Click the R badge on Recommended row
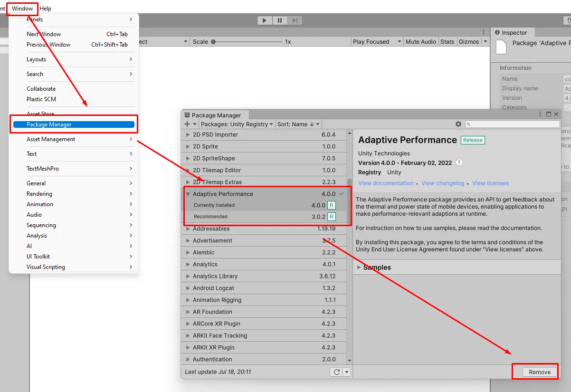 tap(332, 217)
